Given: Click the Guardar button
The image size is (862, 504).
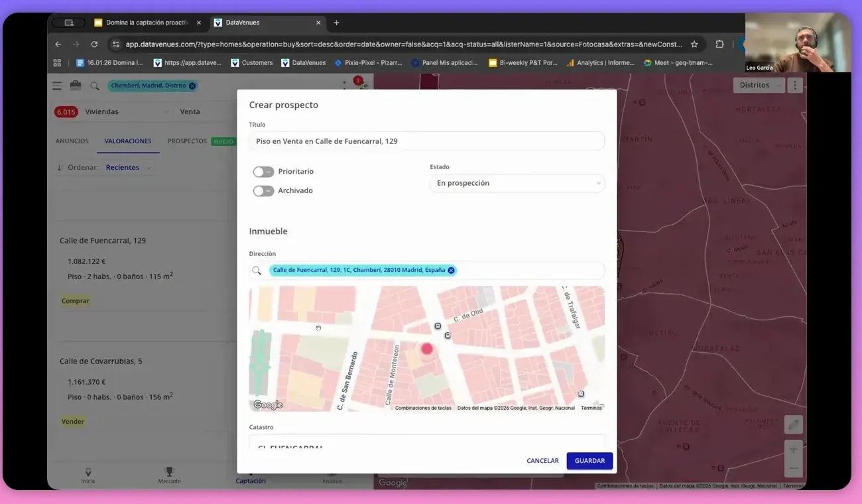Looking at the screenshot, I should pos(589,461).
